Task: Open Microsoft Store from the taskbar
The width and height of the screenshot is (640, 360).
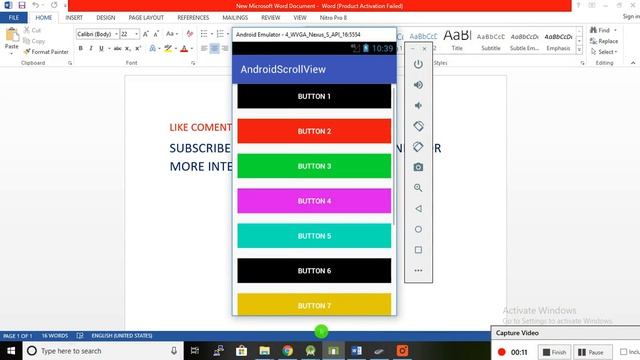Action: (241, 351)
